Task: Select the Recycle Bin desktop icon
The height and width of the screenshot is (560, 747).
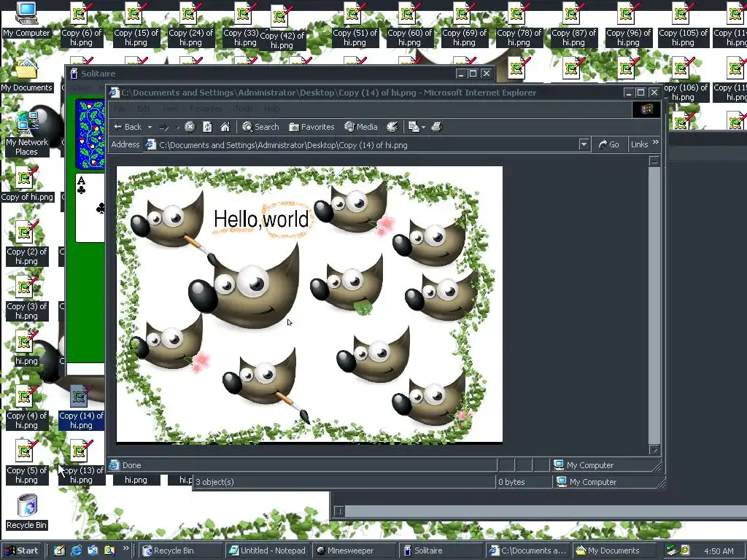Action: 27,513
